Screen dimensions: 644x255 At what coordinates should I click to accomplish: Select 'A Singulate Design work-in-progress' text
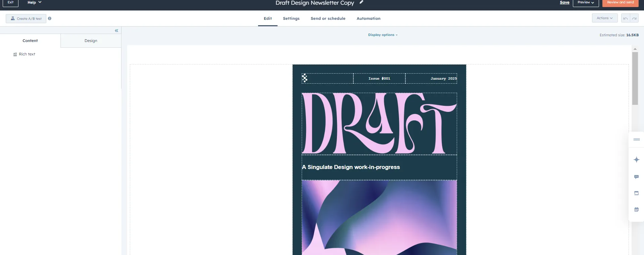tap(351, 167)
